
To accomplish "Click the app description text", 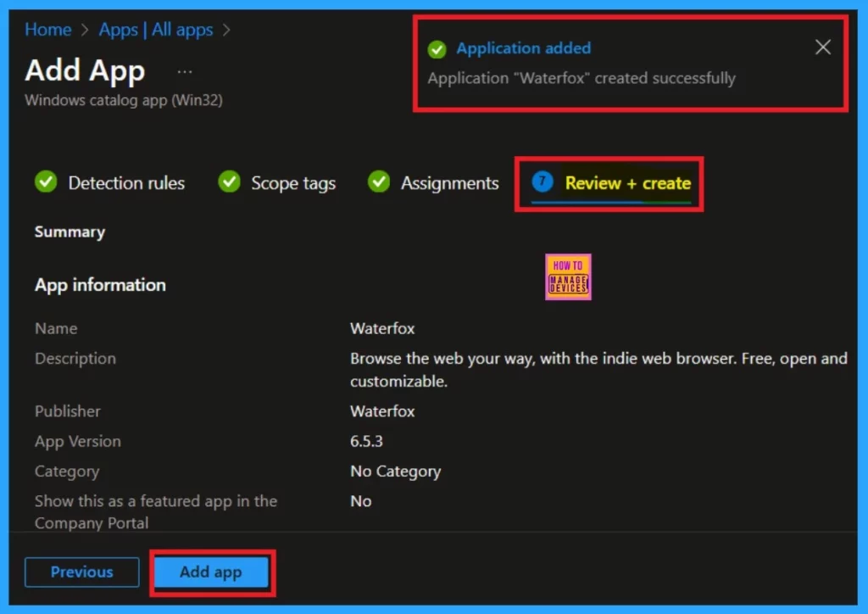I will [598, 370].
